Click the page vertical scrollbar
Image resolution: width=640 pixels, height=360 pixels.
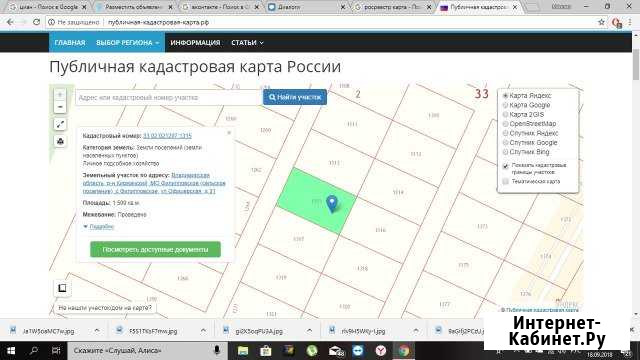tap(636, 64)
